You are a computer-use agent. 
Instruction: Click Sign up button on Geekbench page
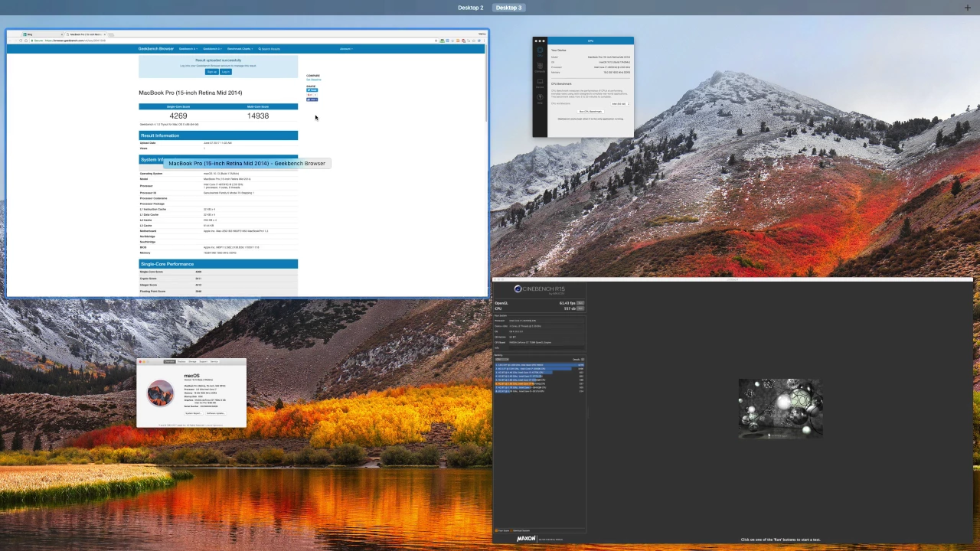(x=211, y=72)
